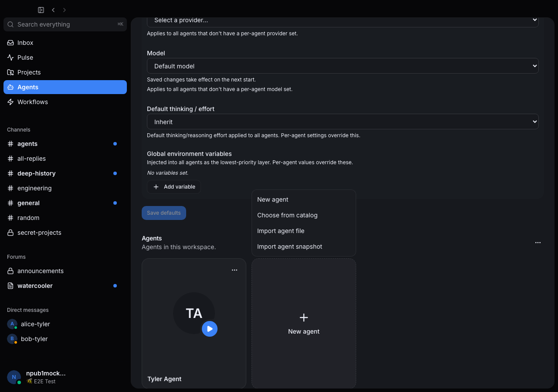Click the New agent card
The width and height of the screenshot is (558, 392).
tap(304, 324)
